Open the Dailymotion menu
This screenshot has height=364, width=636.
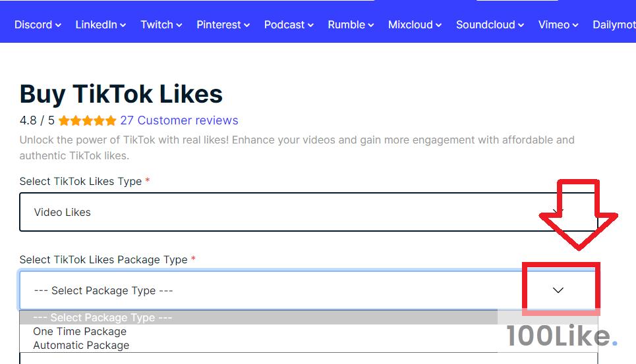pyautogui.click(x=614, y=25)
